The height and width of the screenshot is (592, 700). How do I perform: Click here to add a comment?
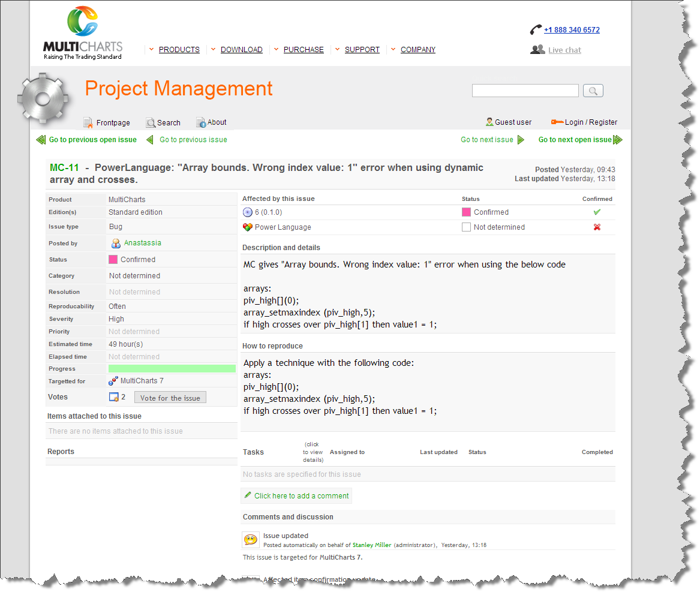pos(301,495)
